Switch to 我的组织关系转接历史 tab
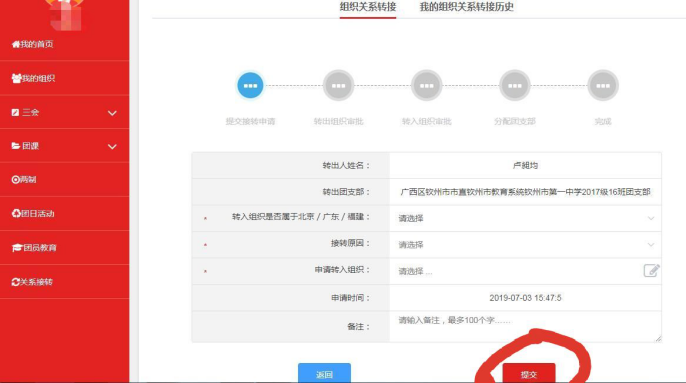This screenshot has height=383, width=686. coord(466,7)
